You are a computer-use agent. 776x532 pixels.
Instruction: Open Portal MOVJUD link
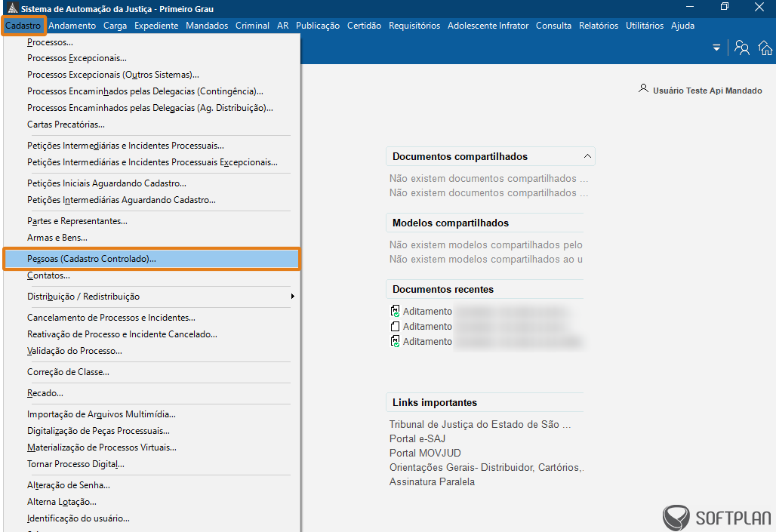425,453
